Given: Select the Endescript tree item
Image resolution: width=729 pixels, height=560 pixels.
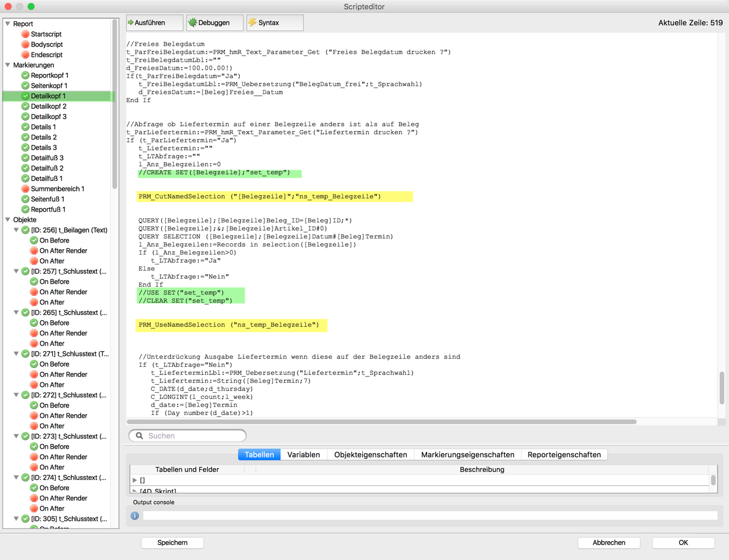Looking at the screenshot, I should click(x=46, y=55).
